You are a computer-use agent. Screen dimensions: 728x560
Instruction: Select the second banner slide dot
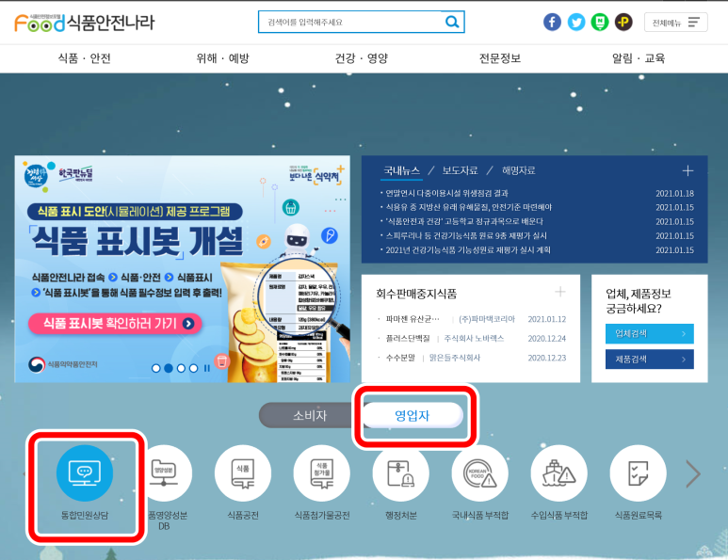tap(169, 368)
